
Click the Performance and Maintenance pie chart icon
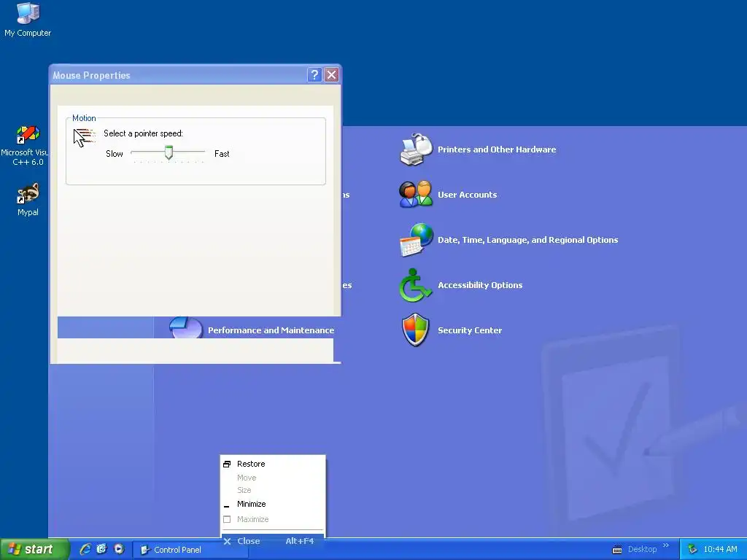coord(186,327)
